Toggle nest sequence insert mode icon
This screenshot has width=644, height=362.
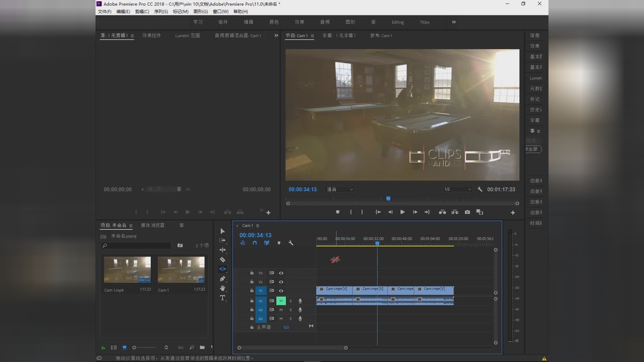[x=243, y=243]
